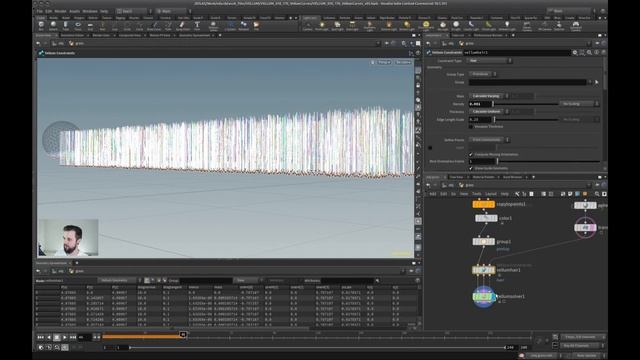640x360 pixels.
Task: Select the Box shelf tool
Action: point(41,26)
